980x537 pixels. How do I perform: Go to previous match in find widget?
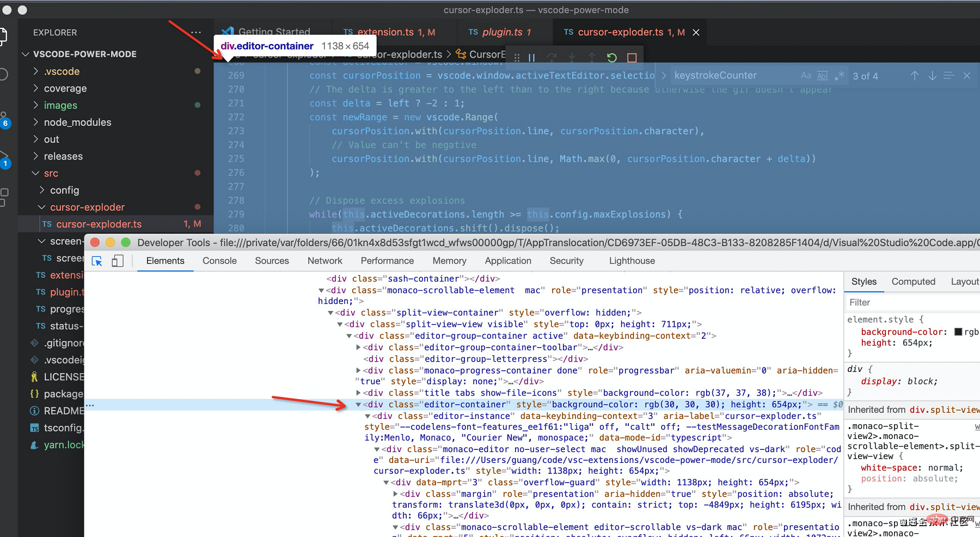point(915,76)
